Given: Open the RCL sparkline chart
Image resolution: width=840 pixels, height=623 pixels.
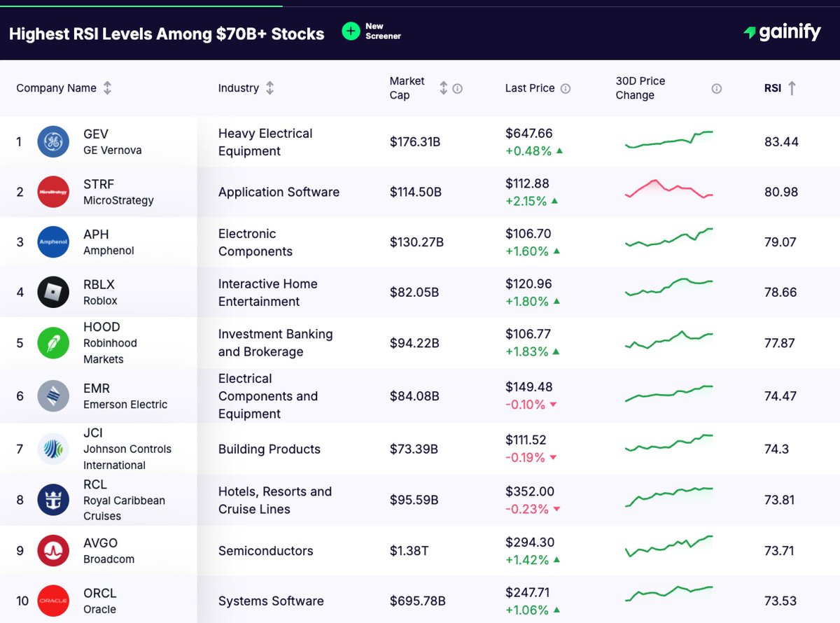Looking at the screenshot, I should (668, 496).
